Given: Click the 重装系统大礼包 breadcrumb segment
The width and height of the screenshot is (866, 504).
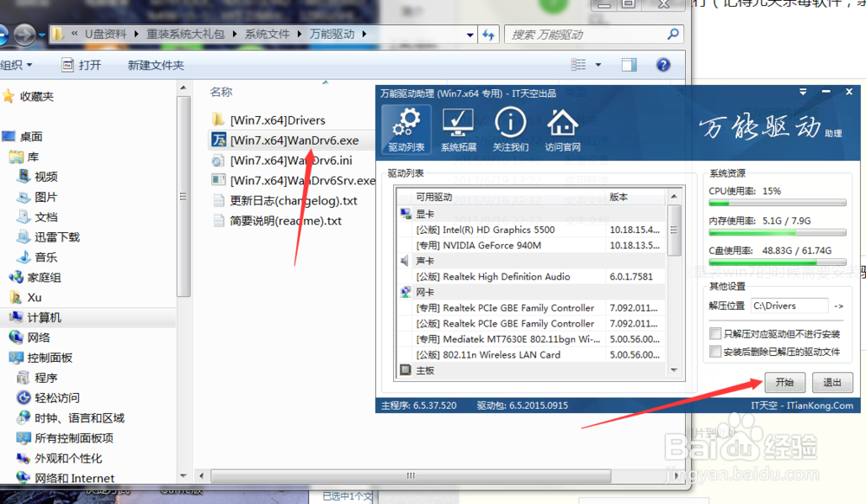Looking at the screenshot, I should click(x=185, y=35).
